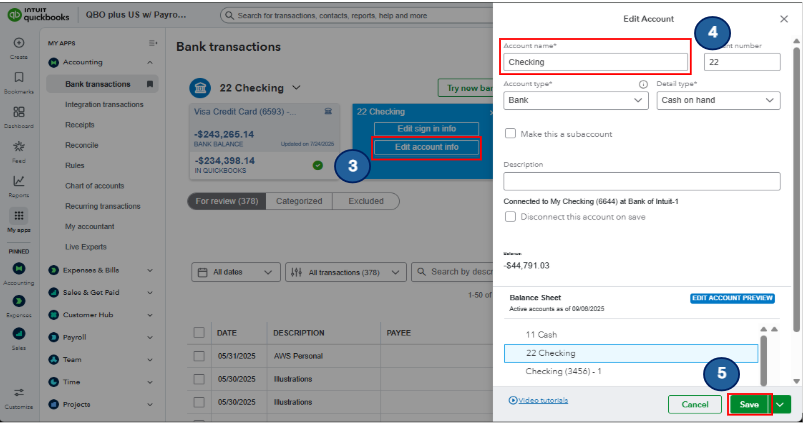Click bookmark flag beside Bank transactions
This screenshot has height=423, width=805.
(150, 84)
